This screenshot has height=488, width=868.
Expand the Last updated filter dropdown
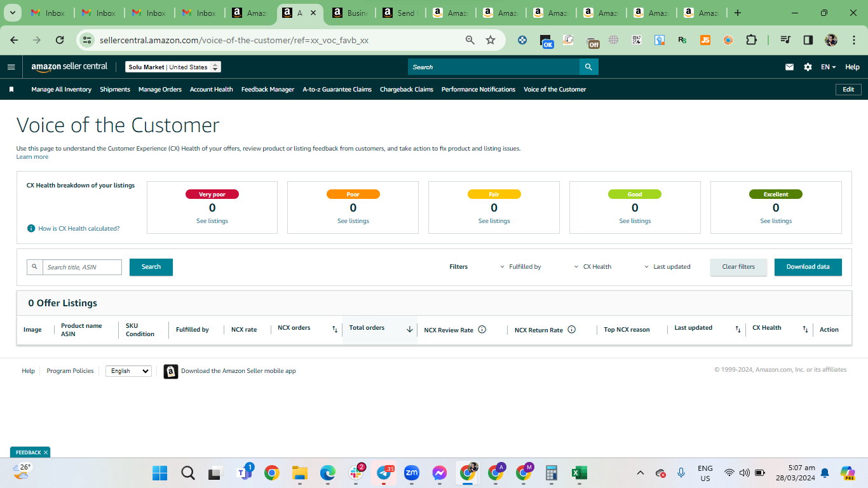point(667,267)
